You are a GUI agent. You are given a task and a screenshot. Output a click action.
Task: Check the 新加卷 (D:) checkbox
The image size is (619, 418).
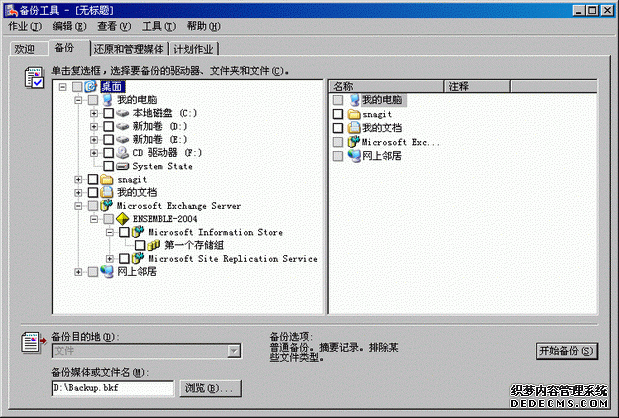pos(109,126)
